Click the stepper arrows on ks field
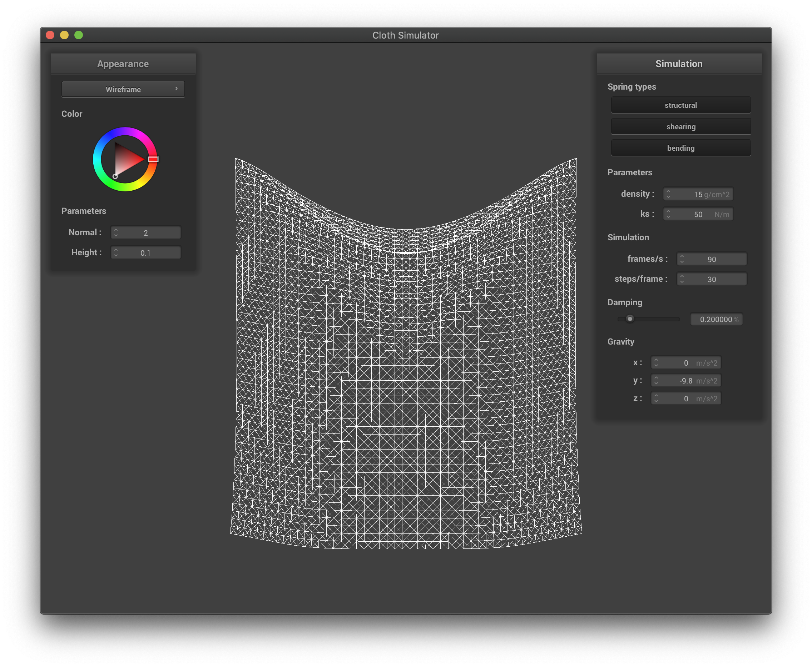 coord(668,214)
